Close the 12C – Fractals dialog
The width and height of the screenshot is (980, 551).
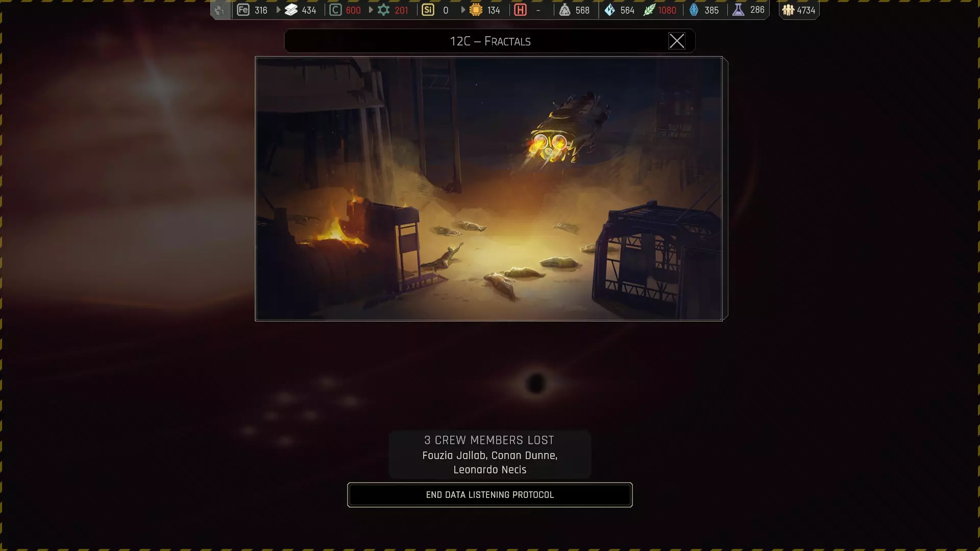coord(677,41)
